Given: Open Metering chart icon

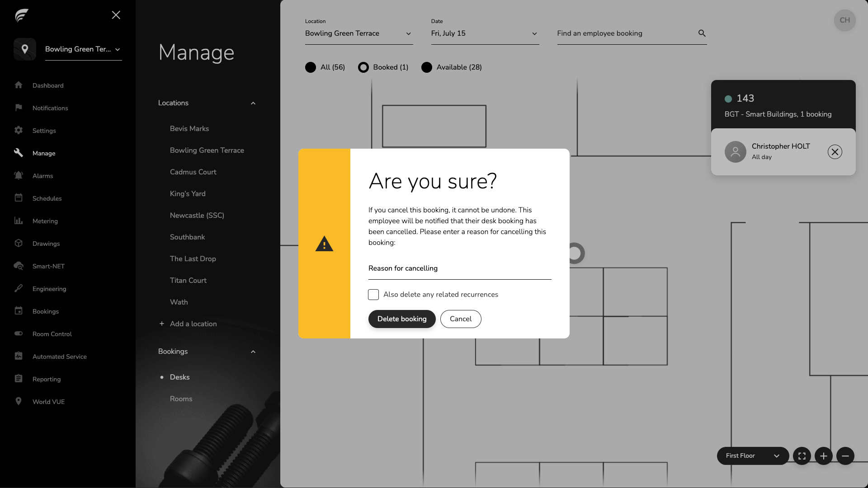Looking at the screenshot, I should coord(19,221).
